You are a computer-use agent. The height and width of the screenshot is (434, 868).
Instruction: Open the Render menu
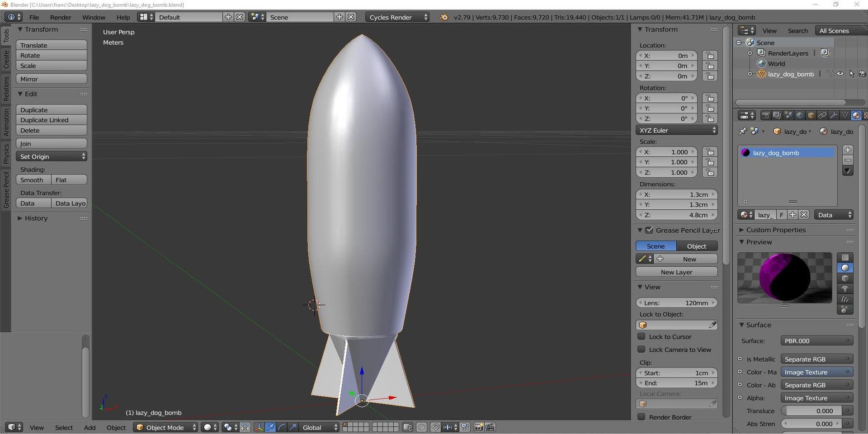click(61, 17)
